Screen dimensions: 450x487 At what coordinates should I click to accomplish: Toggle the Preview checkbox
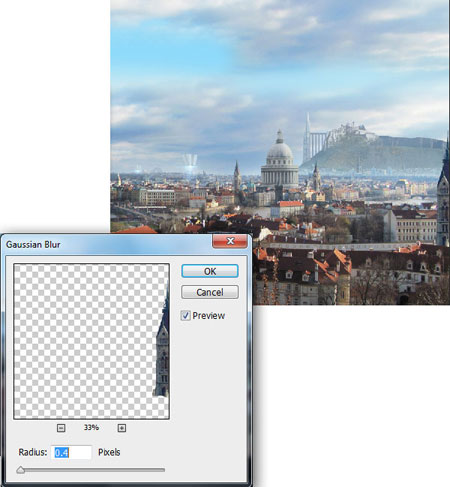[186, 315]
